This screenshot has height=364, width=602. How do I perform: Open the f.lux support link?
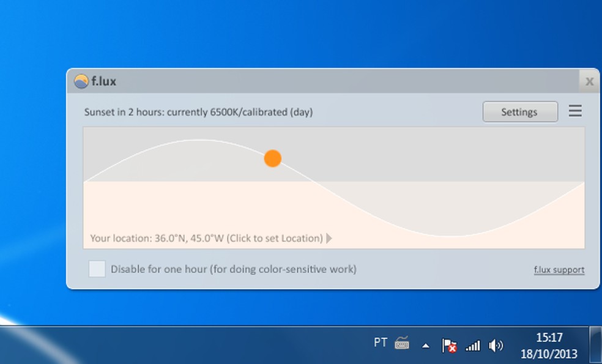coord(559,270)
